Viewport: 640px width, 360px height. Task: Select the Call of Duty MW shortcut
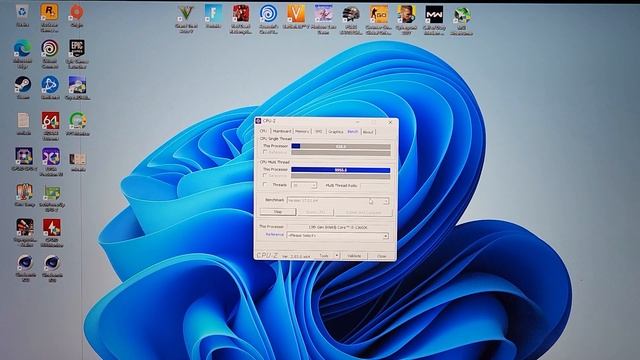[434, 20]
